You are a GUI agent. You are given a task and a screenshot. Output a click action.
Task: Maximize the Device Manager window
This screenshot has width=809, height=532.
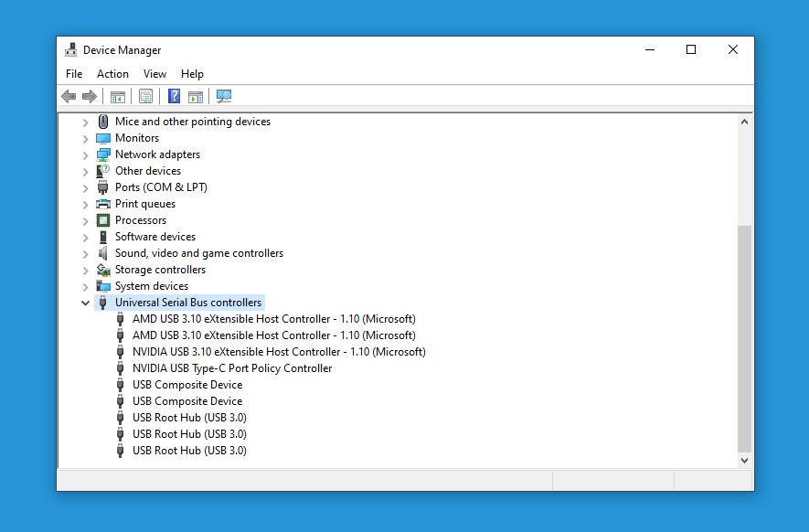pyautogui.click(x=691, y=49)
